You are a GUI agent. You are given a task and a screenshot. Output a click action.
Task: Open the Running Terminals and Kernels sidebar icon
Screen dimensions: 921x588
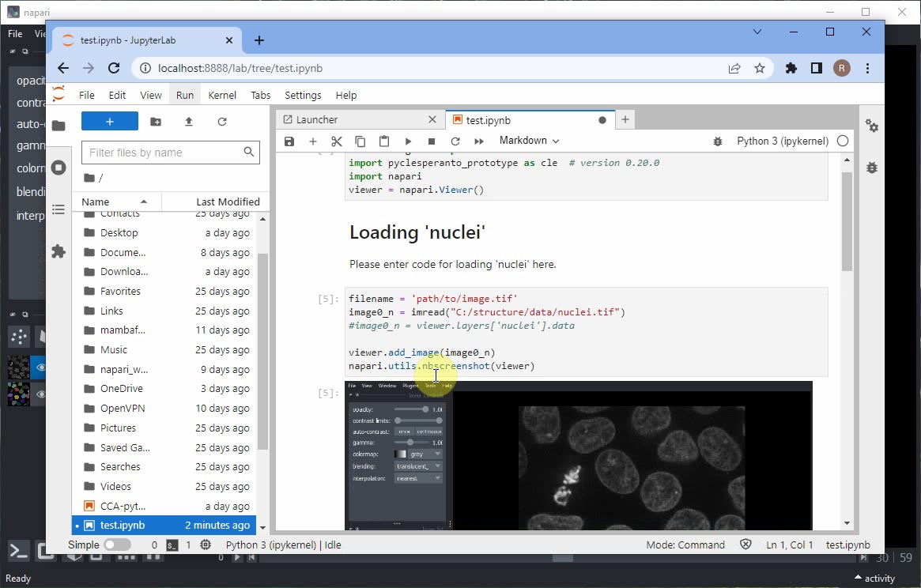click(x=59, y=168)
